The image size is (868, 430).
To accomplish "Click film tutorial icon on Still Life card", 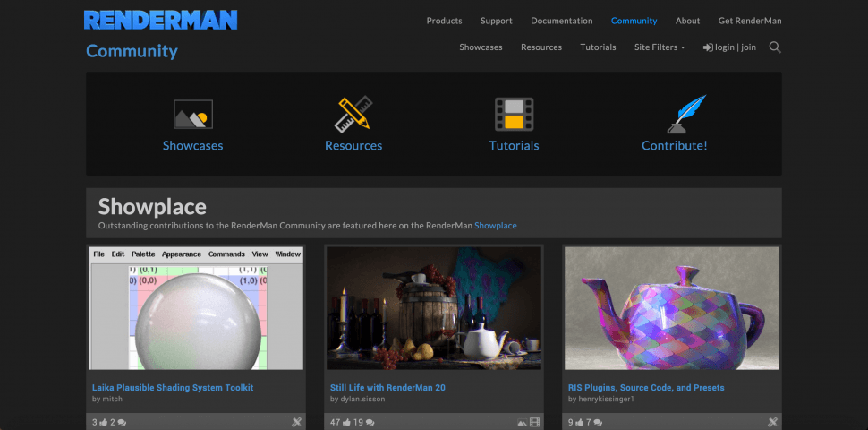I will (534, 422).
